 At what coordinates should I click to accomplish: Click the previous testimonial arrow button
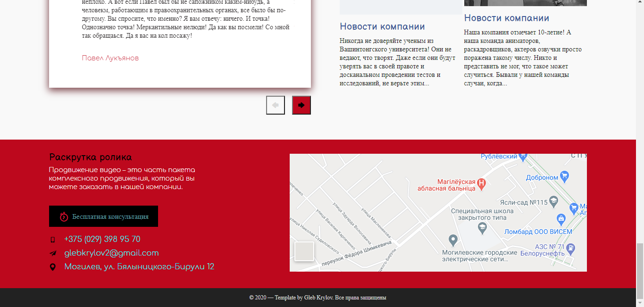pyautogui.click(x=276, y=105)
